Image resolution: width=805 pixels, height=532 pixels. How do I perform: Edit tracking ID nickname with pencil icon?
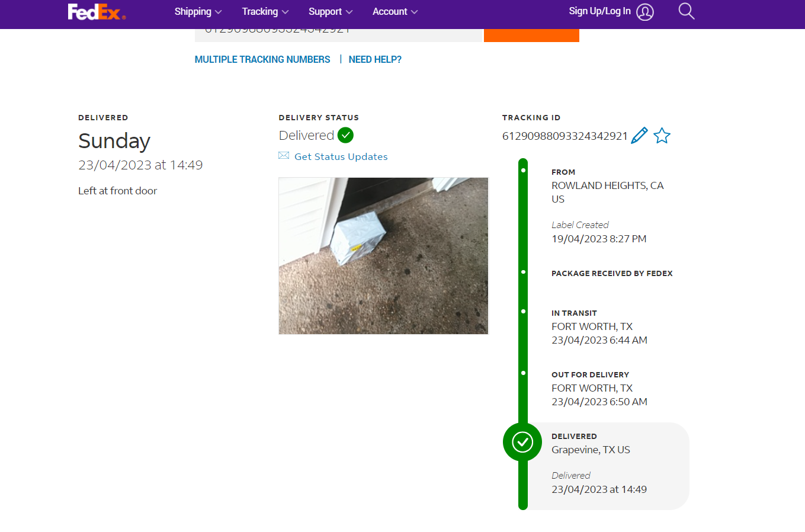(x=639, y=136)
